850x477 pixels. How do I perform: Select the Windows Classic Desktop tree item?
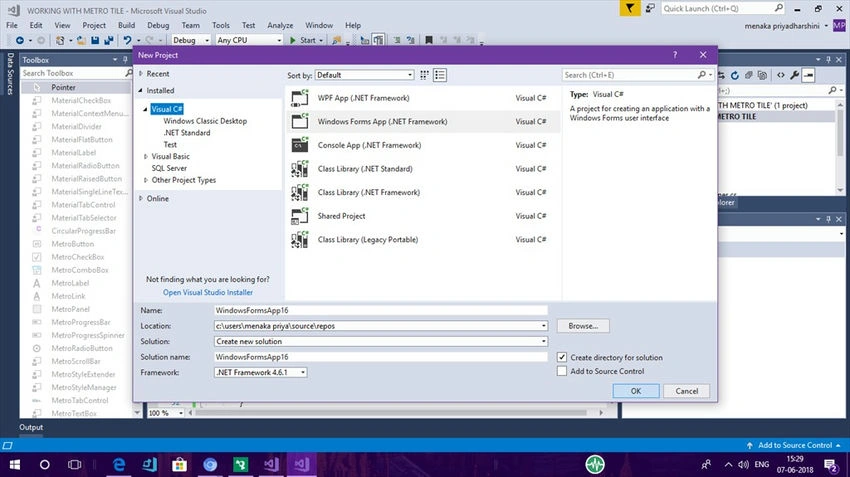(x=205, y=121)
